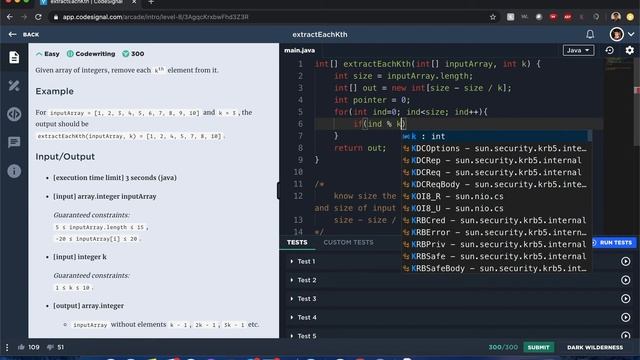Click the SUBMIT button
The width and height of the screenshot is (640, 360).
[x=538, y=347]
